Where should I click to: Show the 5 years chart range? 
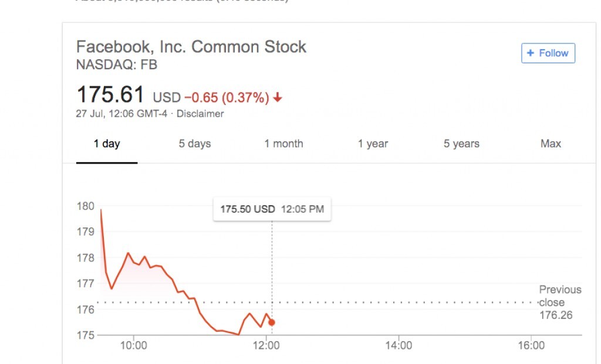[x=461, y=144]
